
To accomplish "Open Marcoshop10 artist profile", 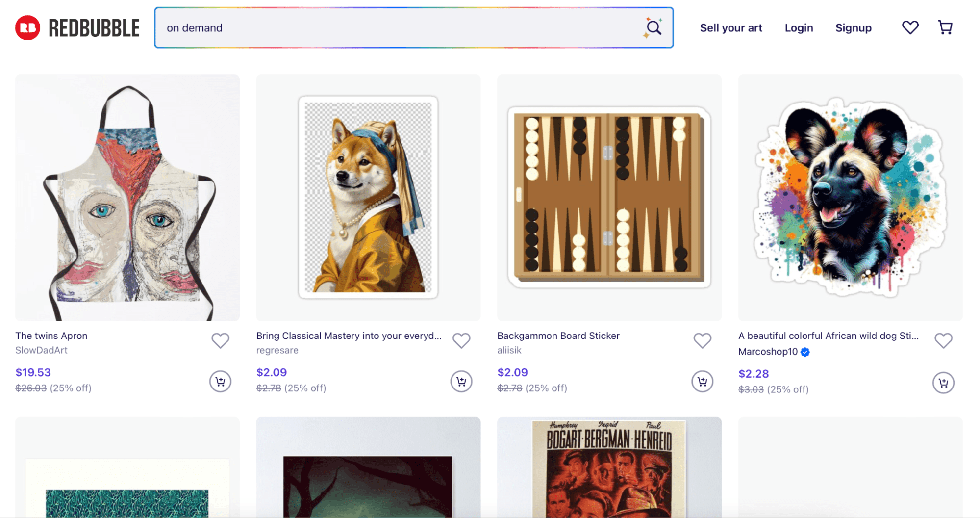I will (768, 352).
